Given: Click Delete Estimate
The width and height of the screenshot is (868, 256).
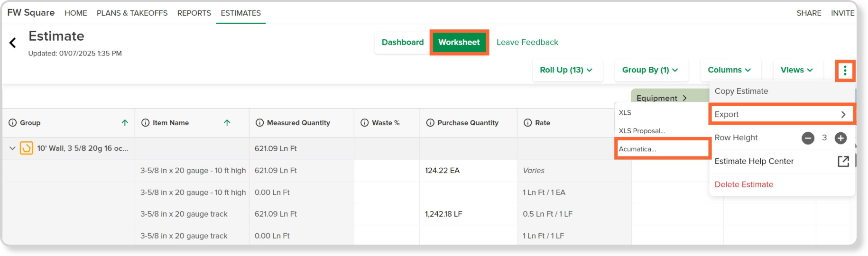Looking at the screenshot, I should point(744,184).
